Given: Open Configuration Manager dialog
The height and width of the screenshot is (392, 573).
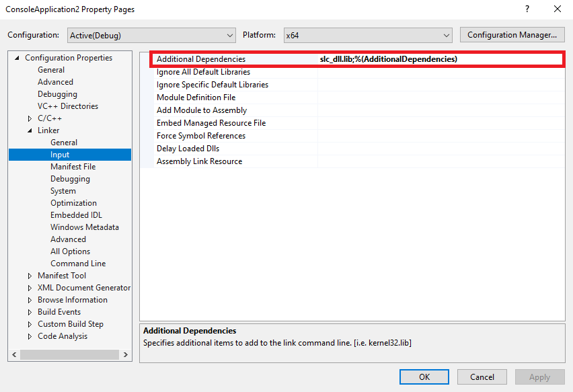Looking at the screenshot, I should [x=512, y=35].
